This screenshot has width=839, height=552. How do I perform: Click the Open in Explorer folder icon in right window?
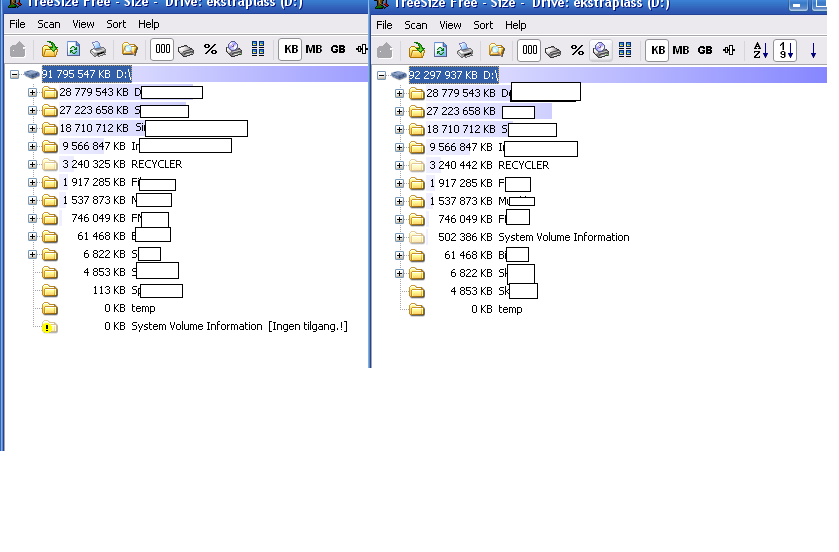point(496,50)
